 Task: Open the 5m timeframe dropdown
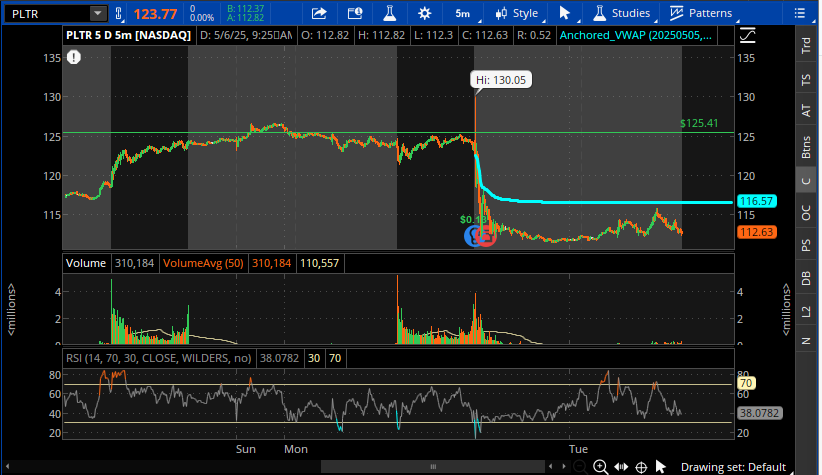tap(464, 14)
